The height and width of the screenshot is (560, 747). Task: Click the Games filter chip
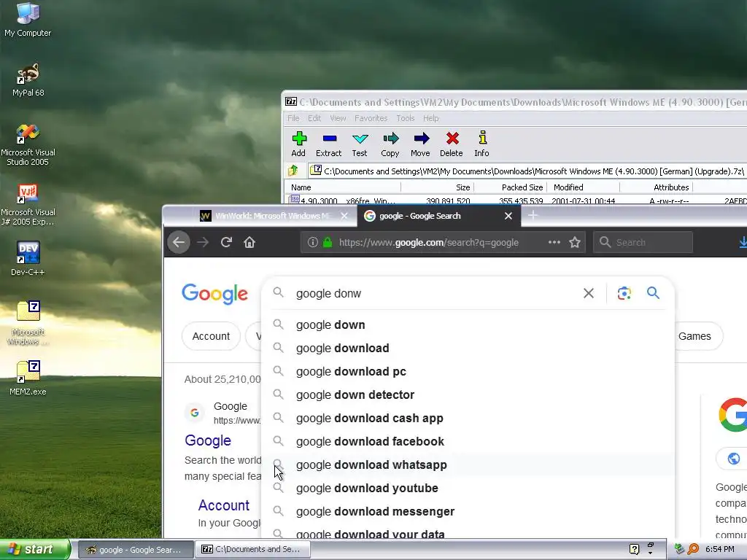click(698, 336)
